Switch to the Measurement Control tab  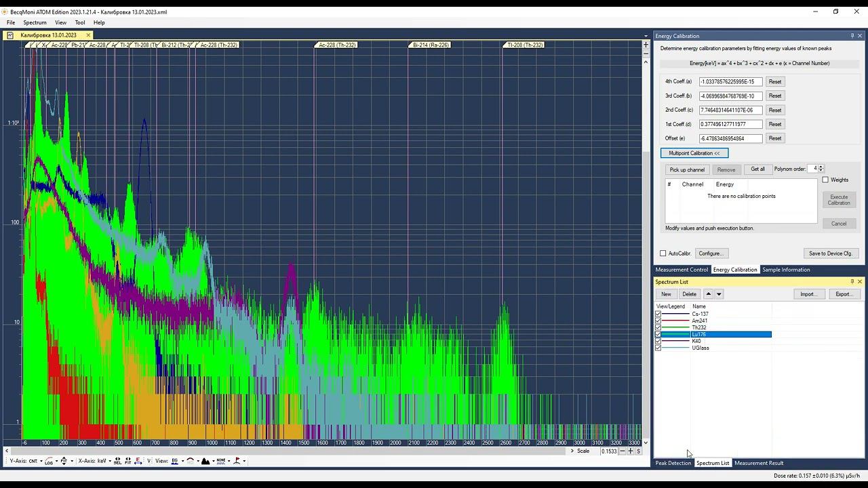(x=682, y=270)
